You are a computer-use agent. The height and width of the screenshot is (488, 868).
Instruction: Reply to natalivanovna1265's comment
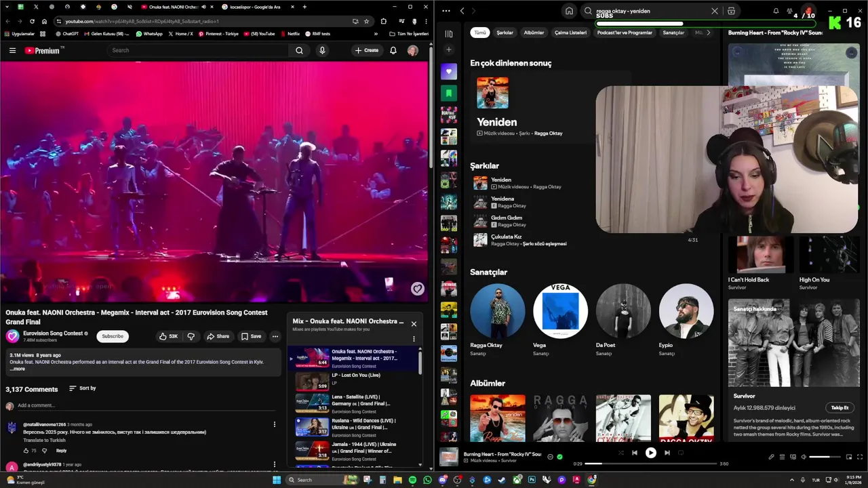click(x=61, y=450)
